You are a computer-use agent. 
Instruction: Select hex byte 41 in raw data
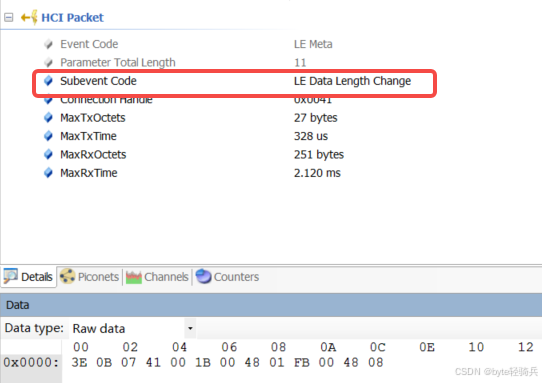(153, 362)
